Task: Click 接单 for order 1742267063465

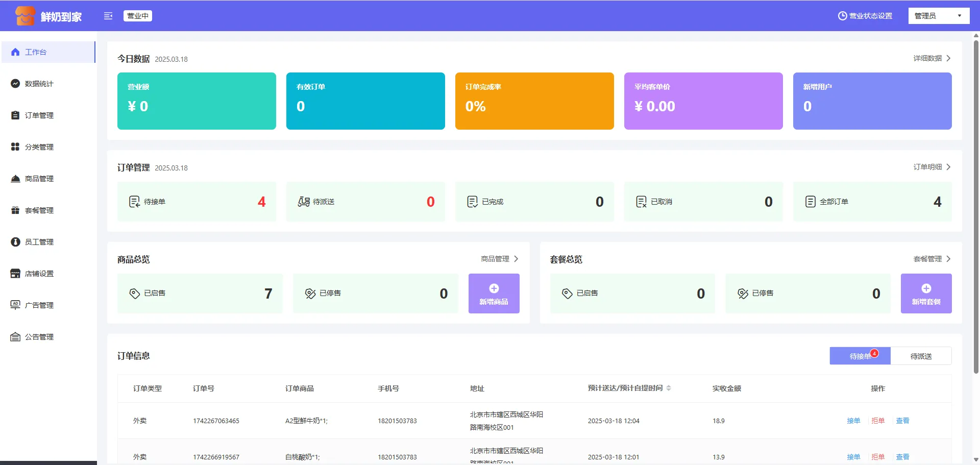Action: click(853, 421)
